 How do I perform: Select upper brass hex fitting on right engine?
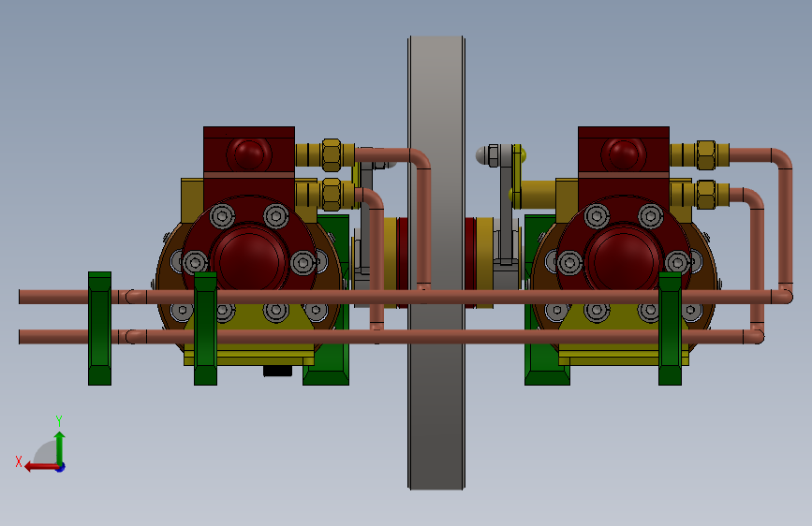point(706,154)
